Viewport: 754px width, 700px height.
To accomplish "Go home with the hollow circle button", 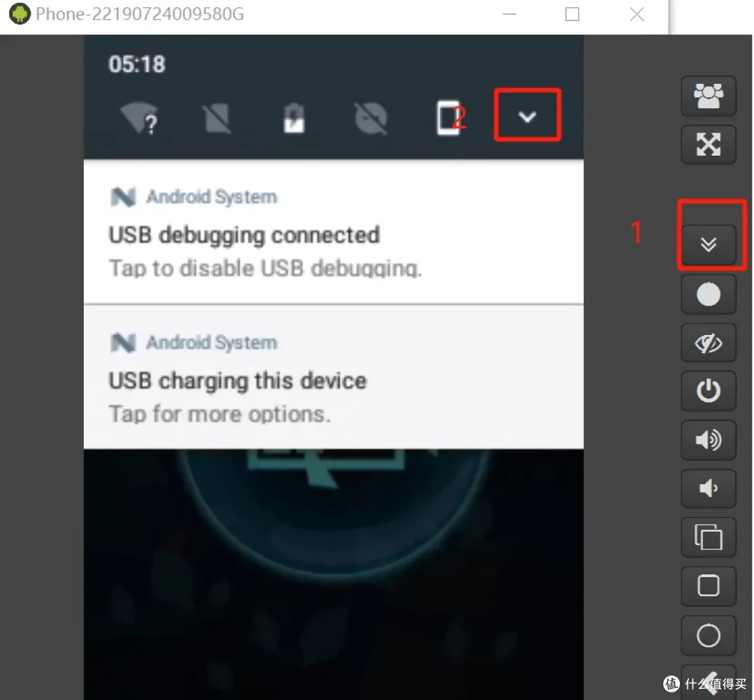I will tap(709, 636).
